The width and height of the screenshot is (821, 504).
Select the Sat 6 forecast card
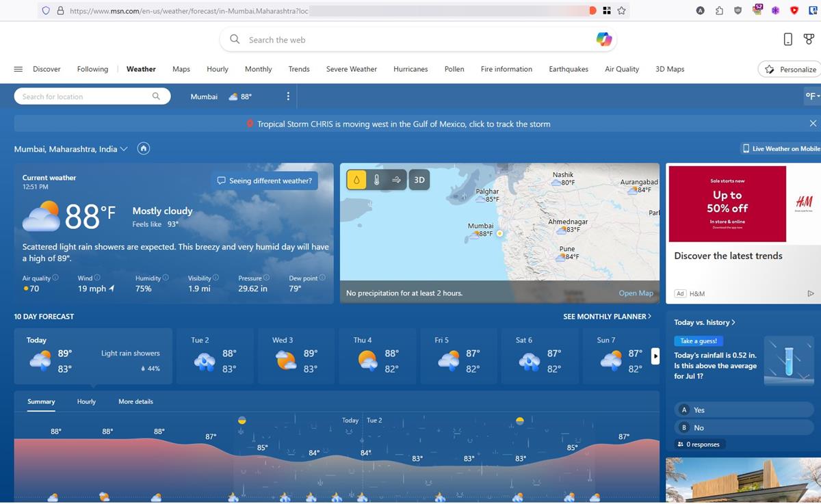[x=540, y=356]
